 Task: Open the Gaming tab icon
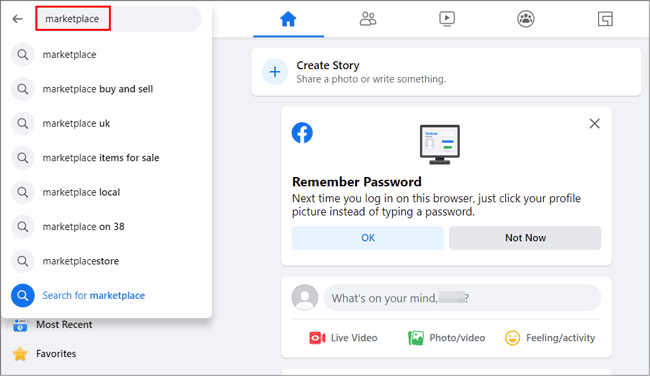point(605,19)
